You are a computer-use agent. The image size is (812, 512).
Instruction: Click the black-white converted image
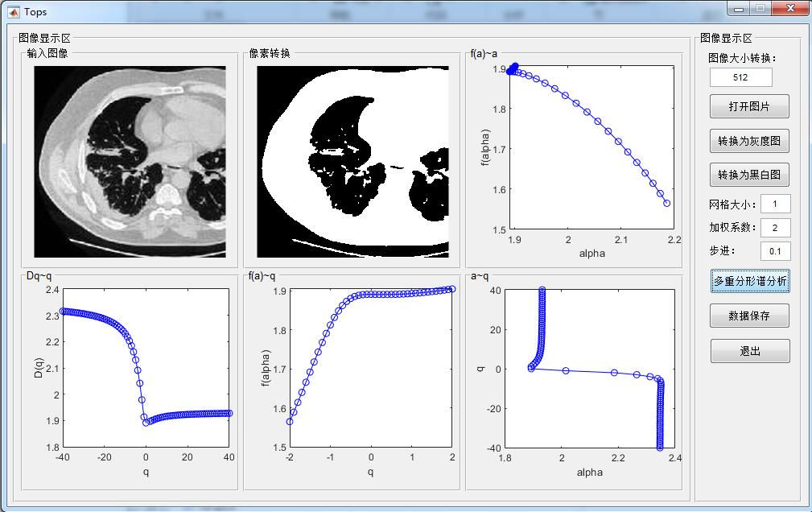click(x=352, y=162)
